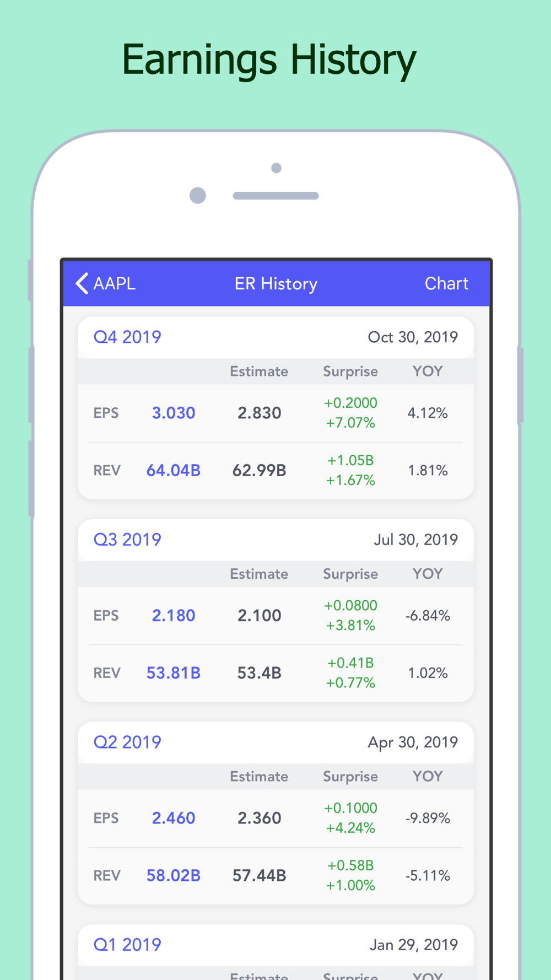Open the Q4 2019 earnings card header
The width and height of the screenshot is (551, 980).
tap(275, 337)
